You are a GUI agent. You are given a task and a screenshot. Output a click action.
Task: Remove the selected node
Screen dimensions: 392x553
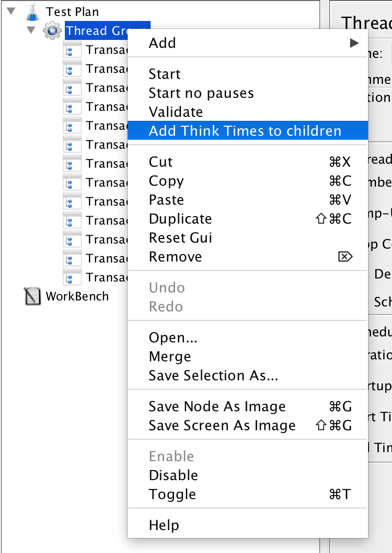click(175, 257)
